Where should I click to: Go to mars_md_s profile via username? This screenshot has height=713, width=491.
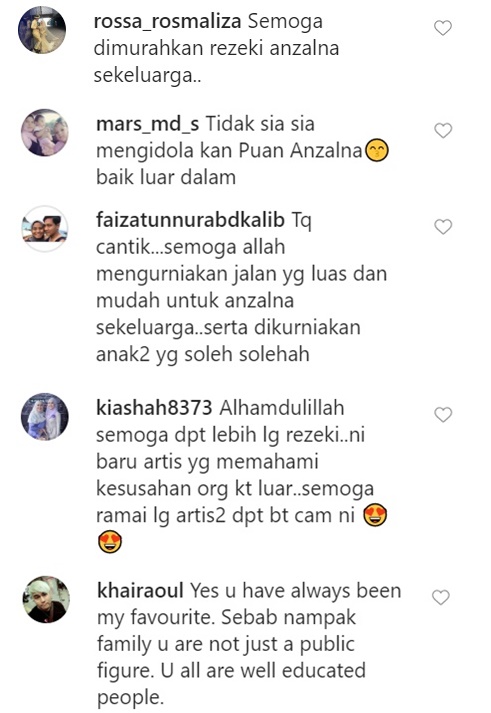[x=148, y=124]
